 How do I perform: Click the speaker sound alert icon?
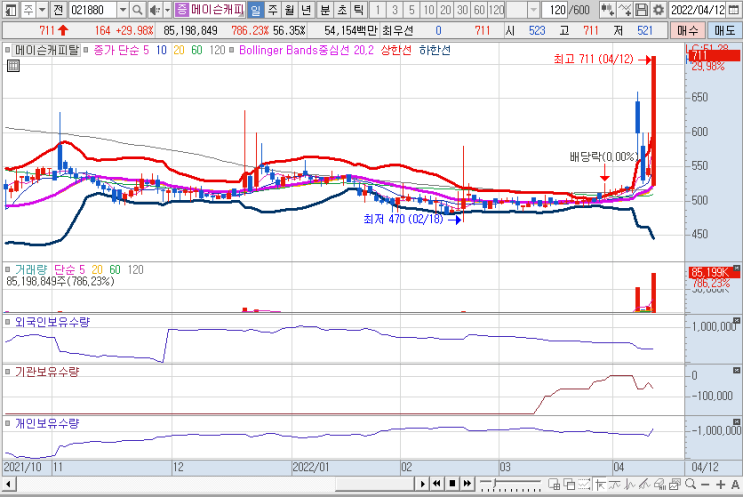[154, 9]
